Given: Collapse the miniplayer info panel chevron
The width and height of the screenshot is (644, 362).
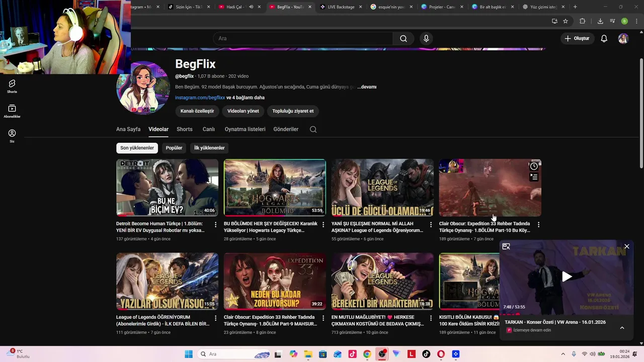Looking at the screenshot, I should 622,328.
